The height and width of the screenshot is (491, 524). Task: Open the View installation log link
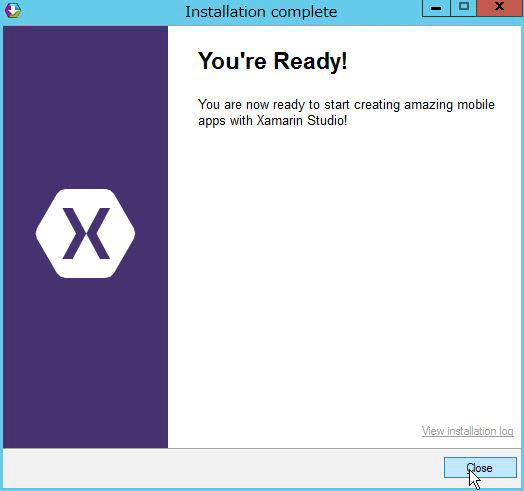point(468,431)
